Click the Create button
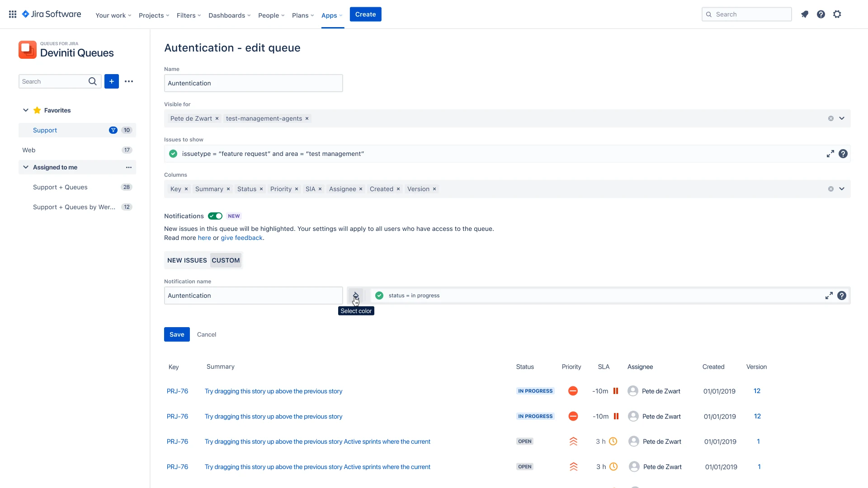This screenshot has width=868, height=488. (366, 14)
